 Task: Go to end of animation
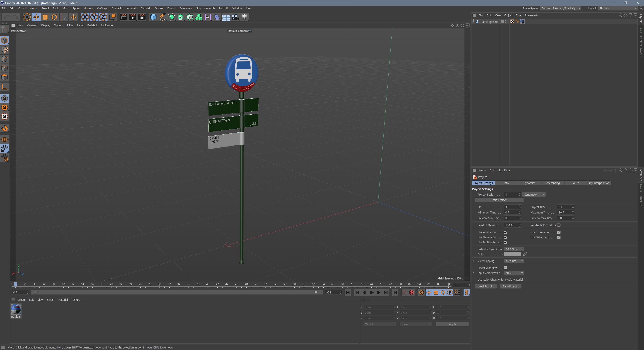click(395, 292)
